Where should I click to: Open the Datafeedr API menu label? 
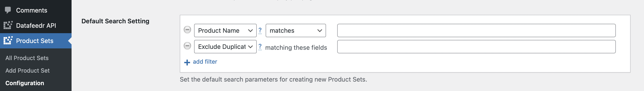tap(36, 26)
